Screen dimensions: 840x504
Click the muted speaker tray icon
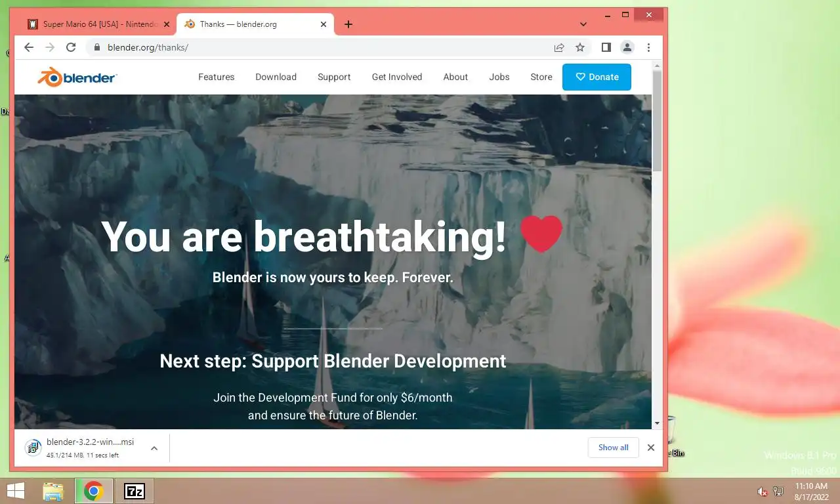coord(763,491)
